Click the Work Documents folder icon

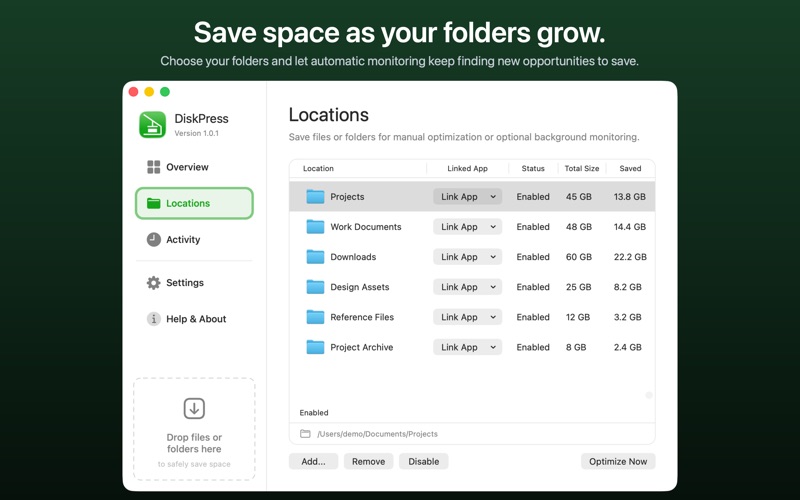(315, 227)
